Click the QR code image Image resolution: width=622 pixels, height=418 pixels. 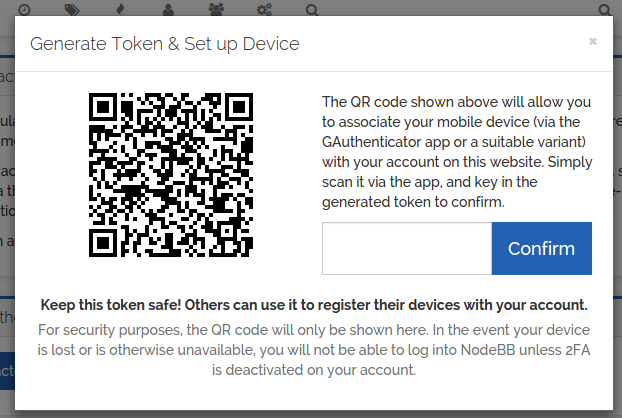click(171, 174)
